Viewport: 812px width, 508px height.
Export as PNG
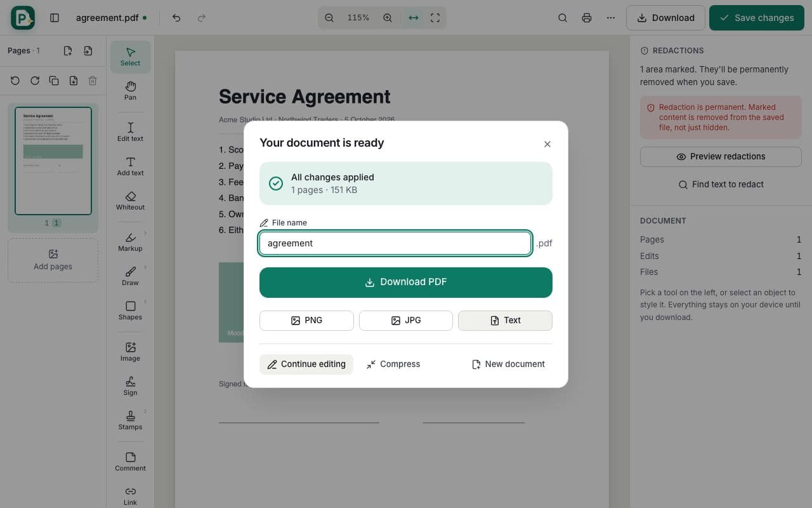[306, 321]
